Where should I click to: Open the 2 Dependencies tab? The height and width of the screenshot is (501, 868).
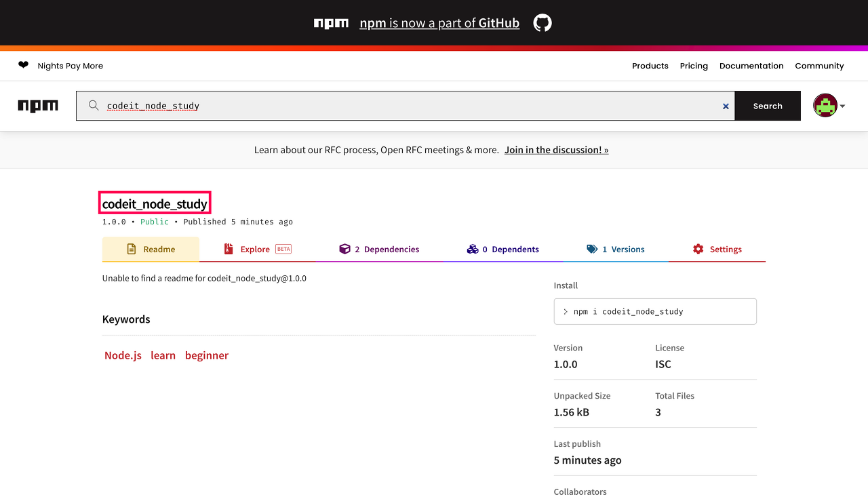(x=380, y=249)
